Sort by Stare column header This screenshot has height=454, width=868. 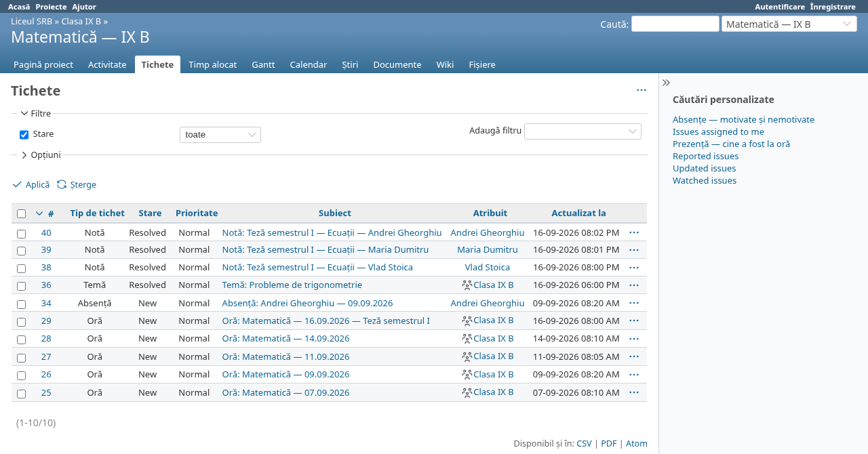point(150,213)
